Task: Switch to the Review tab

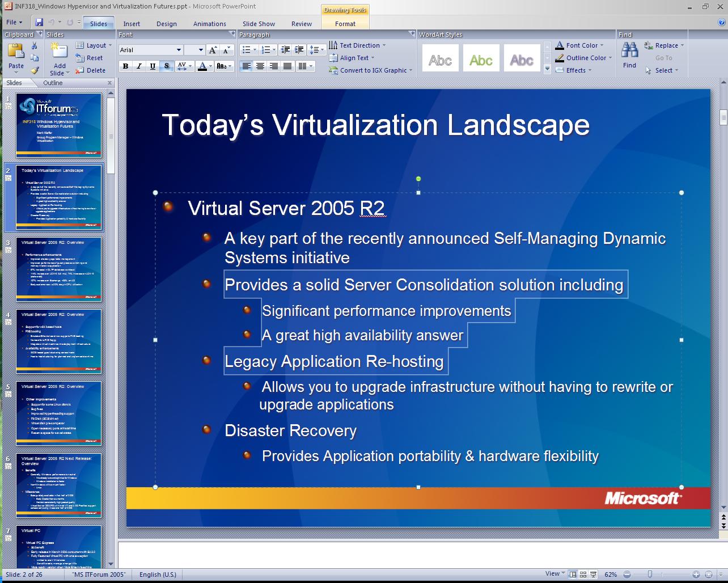Action: click(x=302, y=24)
